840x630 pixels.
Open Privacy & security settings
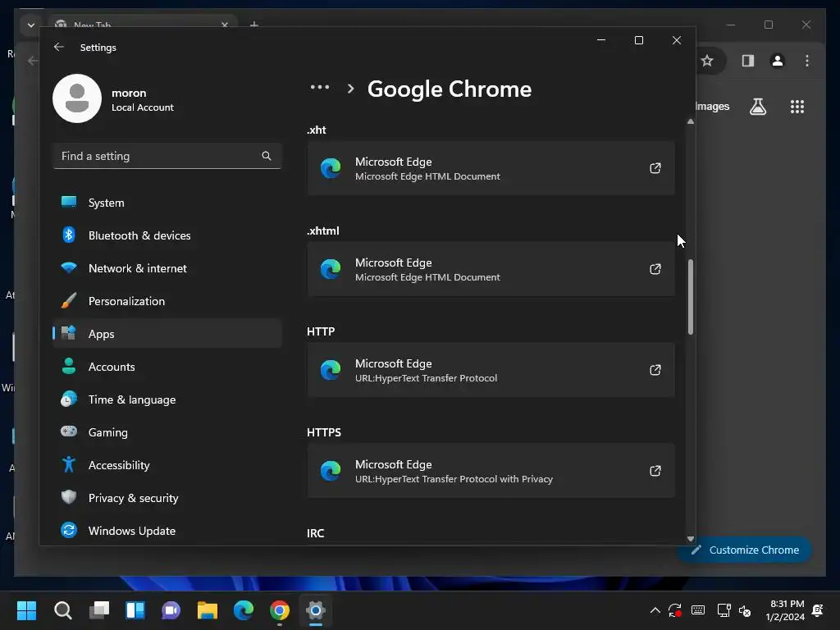[x=167, y=498]
